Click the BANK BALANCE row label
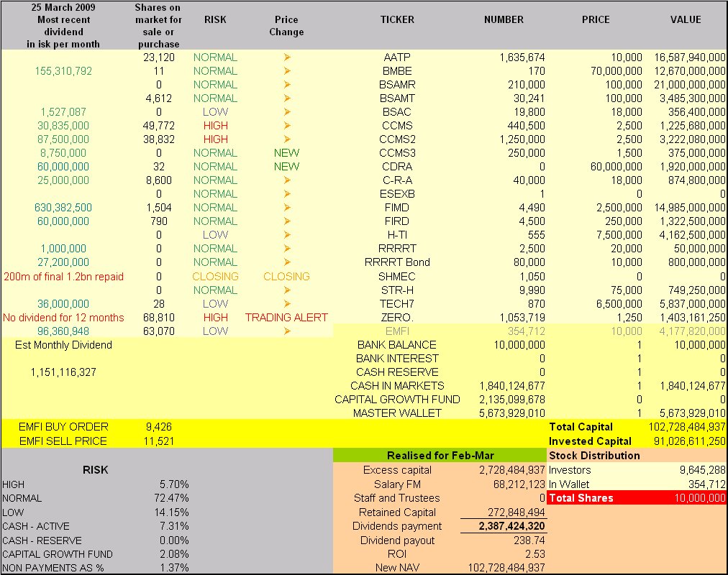Viewport: 728px width, 575px height. point(397,345)
